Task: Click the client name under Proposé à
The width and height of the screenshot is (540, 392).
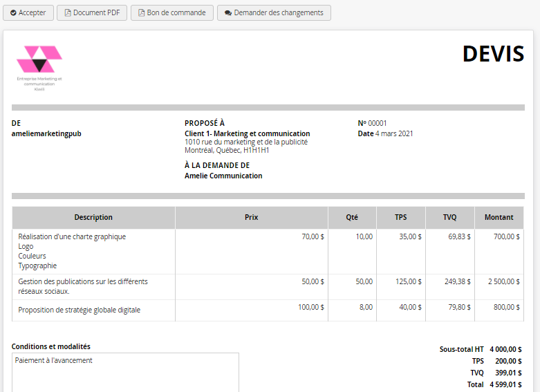Action: tap(247, 133)
